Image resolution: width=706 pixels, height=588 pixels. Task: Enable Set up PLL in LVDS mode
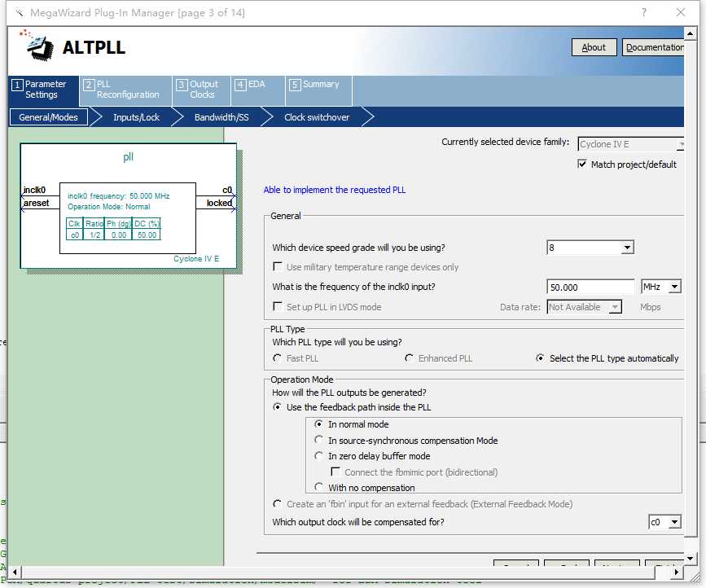click(x=278, y=306)
